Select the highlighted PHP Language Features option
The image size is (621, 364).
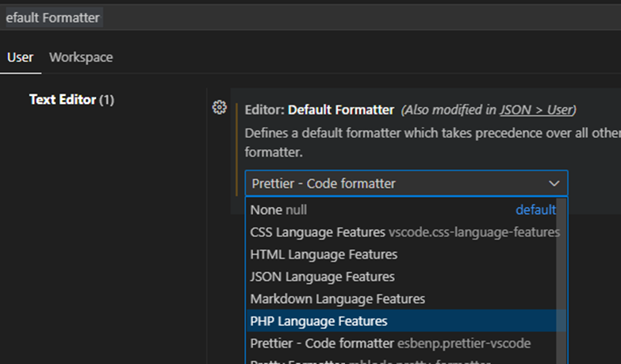click(319, 321)
